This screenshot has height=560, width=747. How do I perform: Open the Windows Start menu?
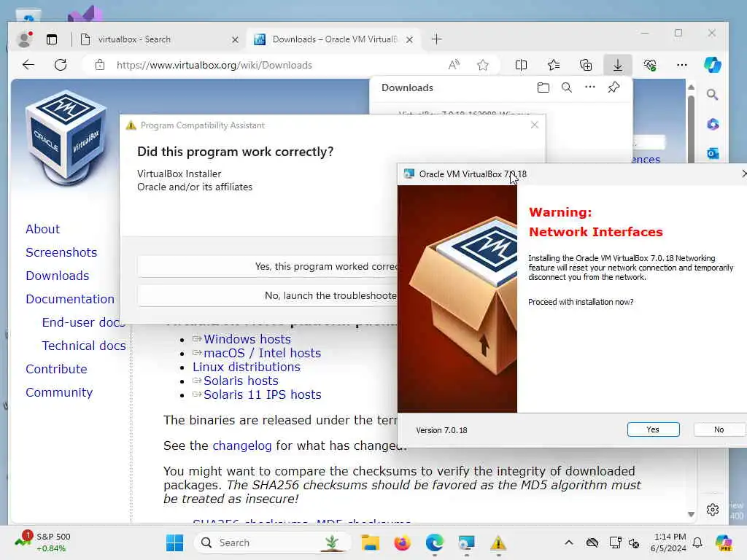[x=174, y=542]
